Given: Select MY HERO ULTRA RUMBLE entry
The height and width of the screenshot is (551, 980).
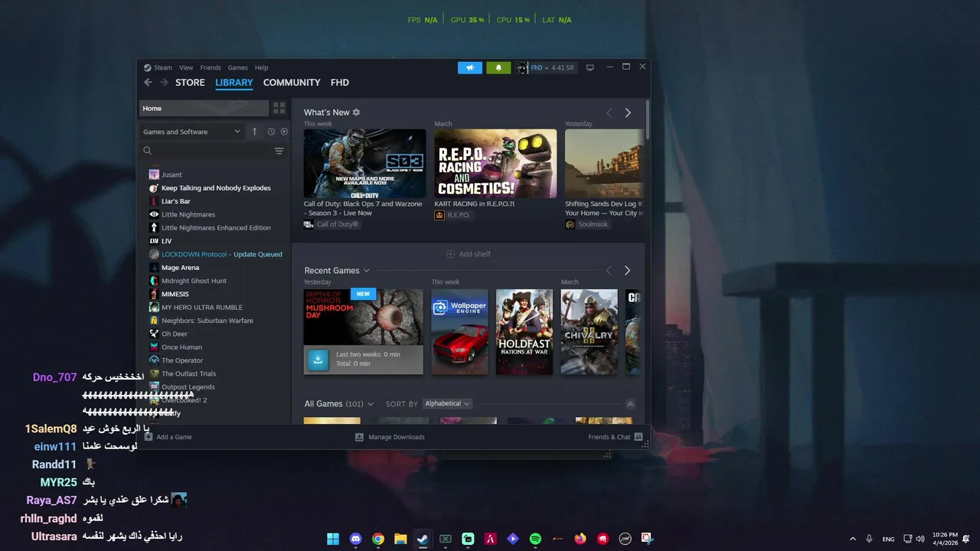Looking at the screenshot, I should pyautogui.click(x=202, y=308).
